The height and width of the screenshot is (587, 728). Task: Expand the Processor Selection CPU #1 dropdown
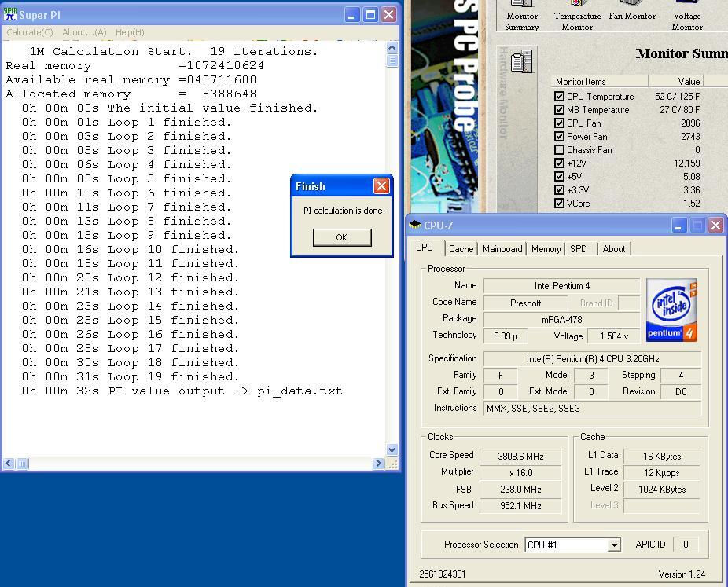[x=614, y=545]
